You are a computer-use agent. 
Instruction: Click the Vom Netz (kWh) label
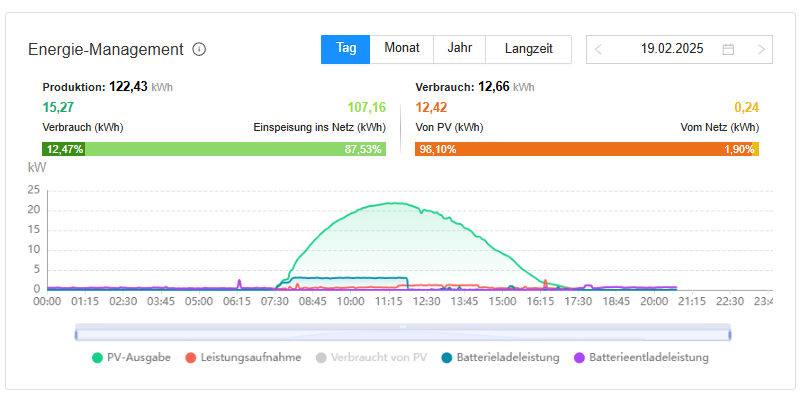pyautogui.click(x=720, y=127)
